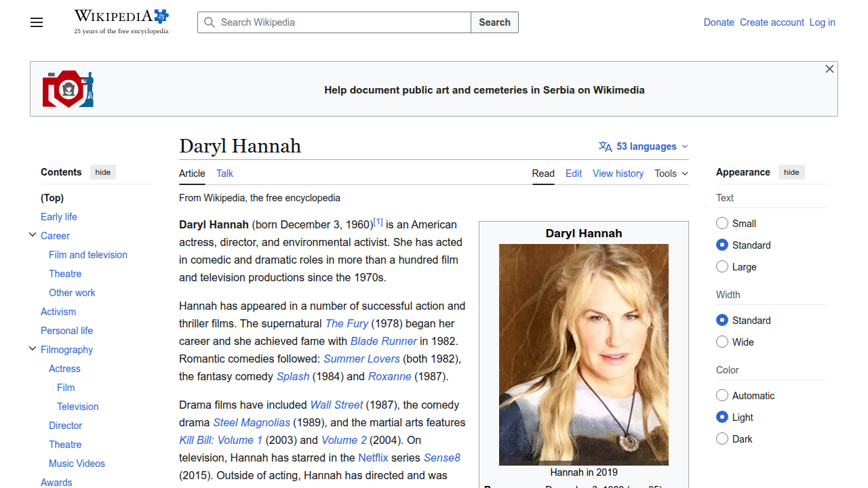This screenshot has height=488, width=868.
Task: Close the Serbia public art banner
Action: (x=829, y=69)
